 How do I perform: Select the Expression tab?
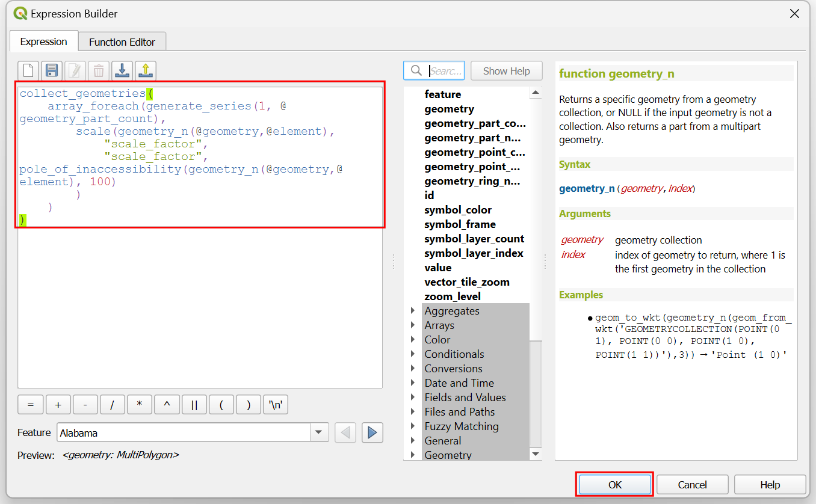point(43,41)
